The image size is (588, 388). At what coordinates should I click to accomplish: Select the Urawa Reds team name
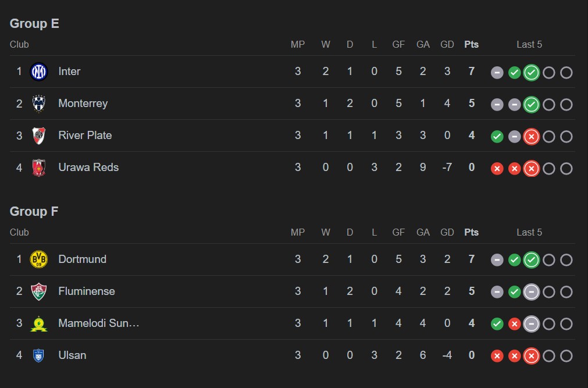click(x=88, y=168)
